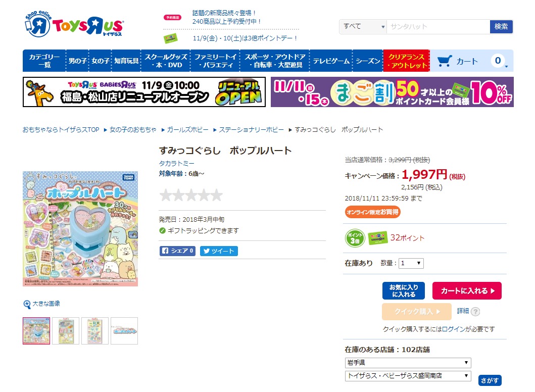Image resolution: width=535 pixels, height=392 pixels.
Task: Click the Twitter tweet button
Action: tap(219, 251)
